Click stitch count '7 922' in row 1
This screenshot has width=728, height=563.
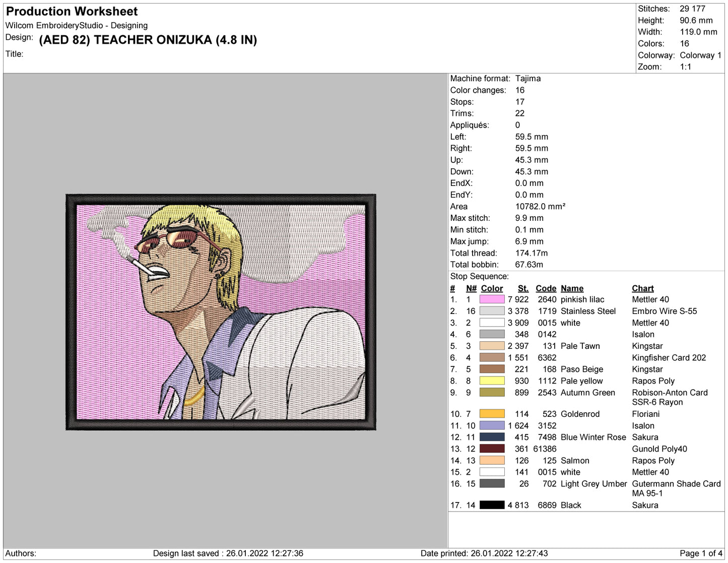(518, 299)
